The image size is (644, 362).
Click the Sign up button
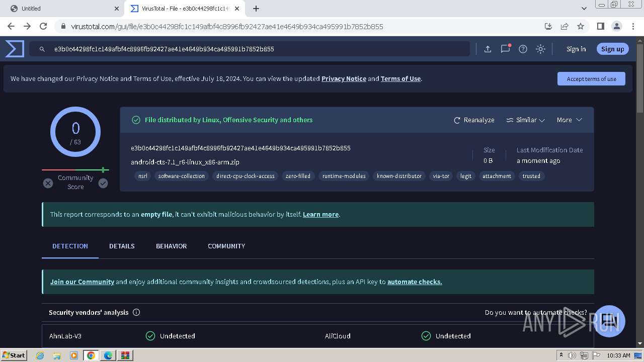point(612,49)
